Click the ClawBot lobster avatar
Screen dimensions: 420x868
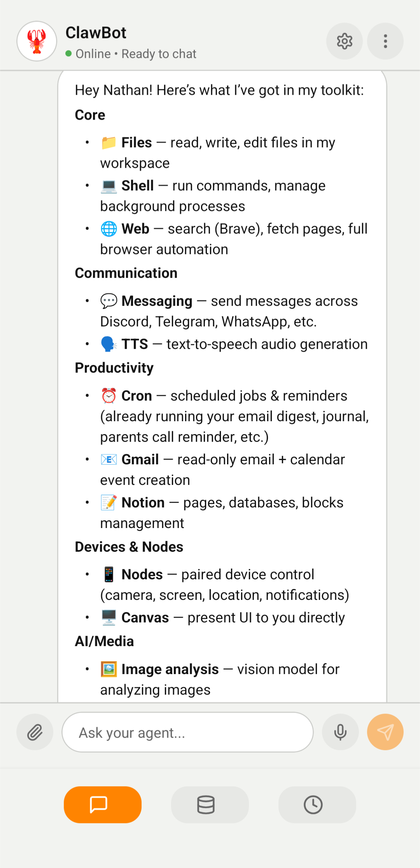36,41
